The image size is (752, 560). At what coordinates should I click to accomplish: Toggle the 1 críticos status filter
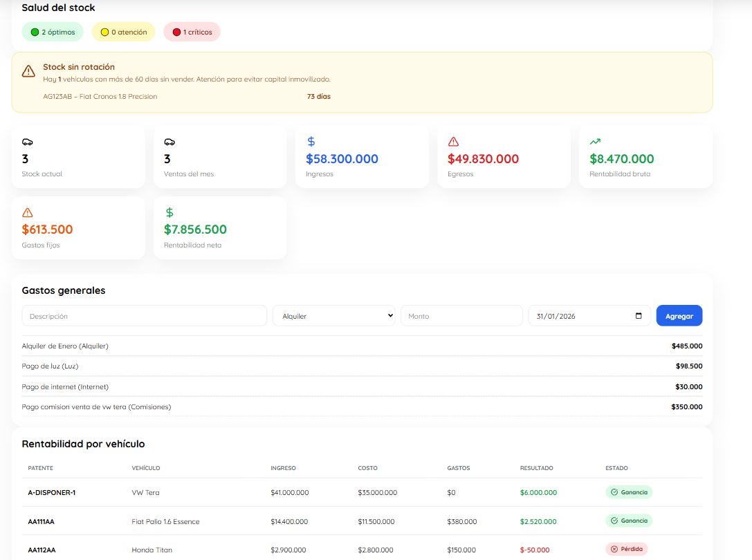click(192, 31)
